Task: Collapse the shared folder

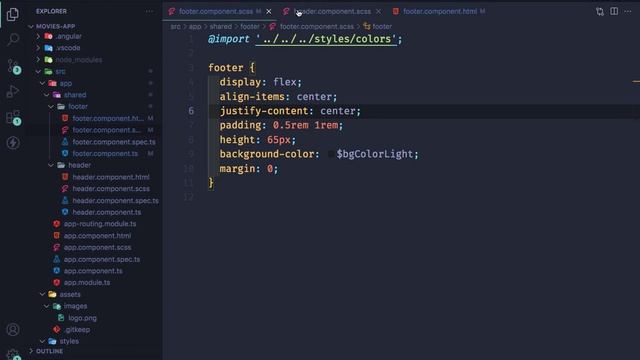Action: [75, 95]
